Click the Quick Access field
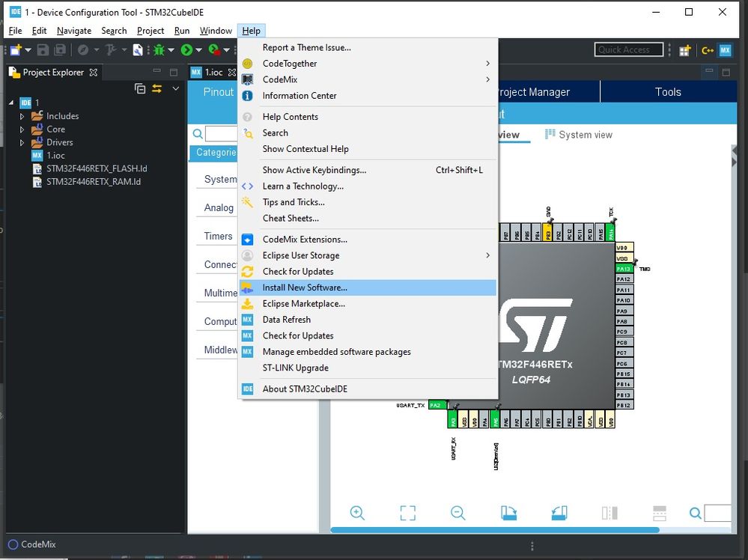The height and width of the screenshot is (560, 748). point(629,49)
